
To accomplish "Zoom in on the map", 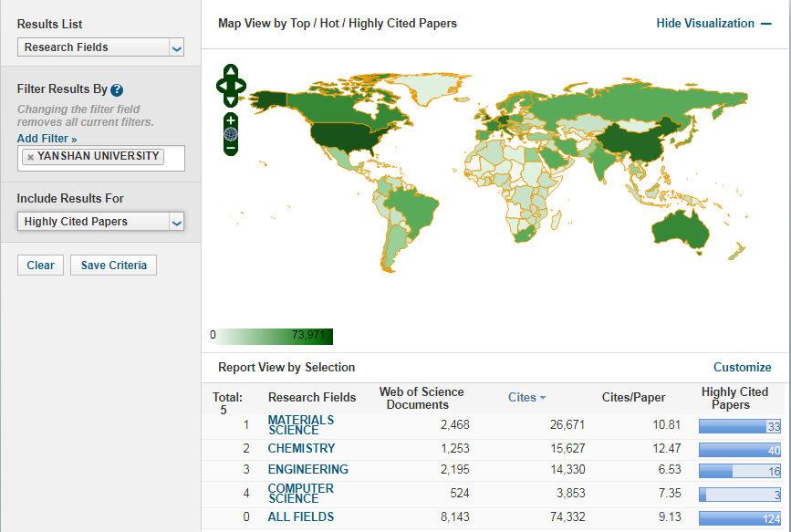I will (231, 120).
